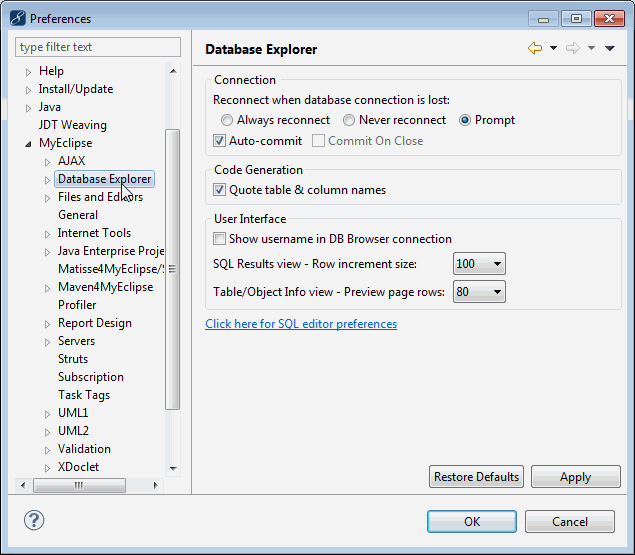635x555 pixels.
Task: Click the Restore Defaults button
Action: pyautogui.click(x=476, y=477)
